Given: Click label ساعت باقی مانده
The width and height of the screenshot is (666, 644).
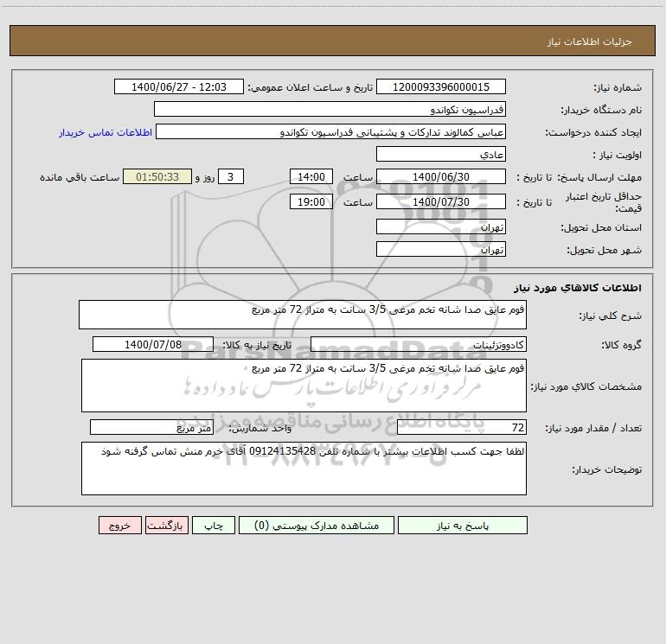Looking at the screenshot, I should coord(80,177).
